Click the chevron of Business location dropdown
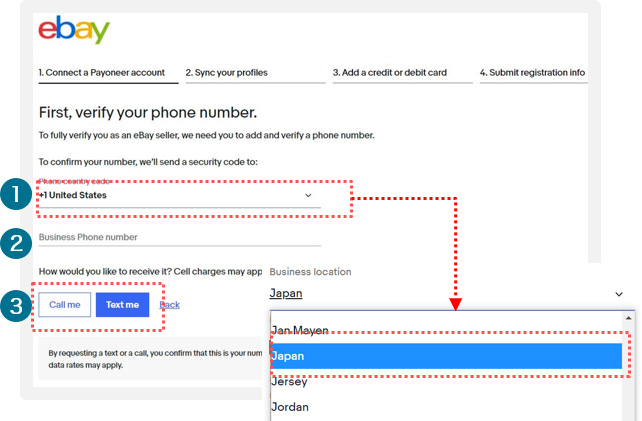The image size is (642, 421). 619,294
